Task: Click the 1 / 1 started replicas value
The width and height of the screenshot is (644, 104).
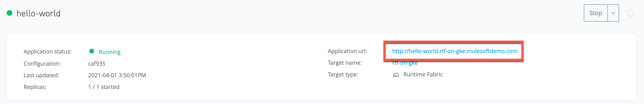Action: tap(104, 87)
